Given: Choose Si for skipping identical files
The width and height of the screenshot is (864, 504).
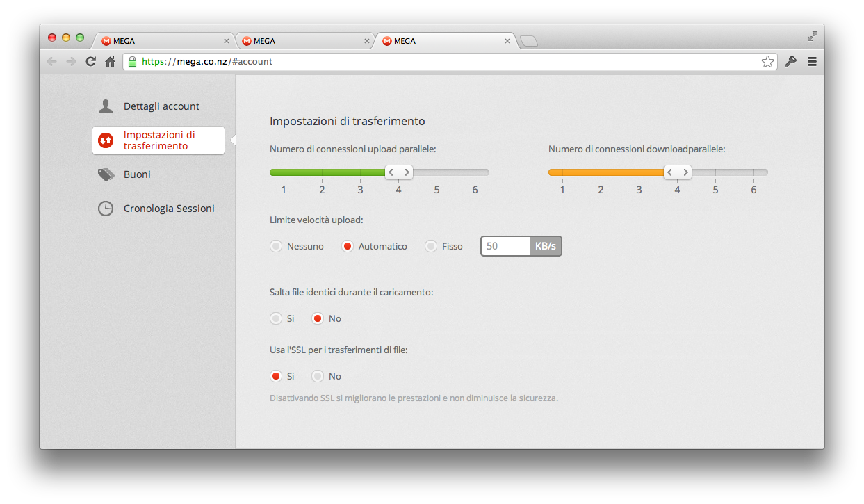Looking at the screenshot, I should [277, 318].
